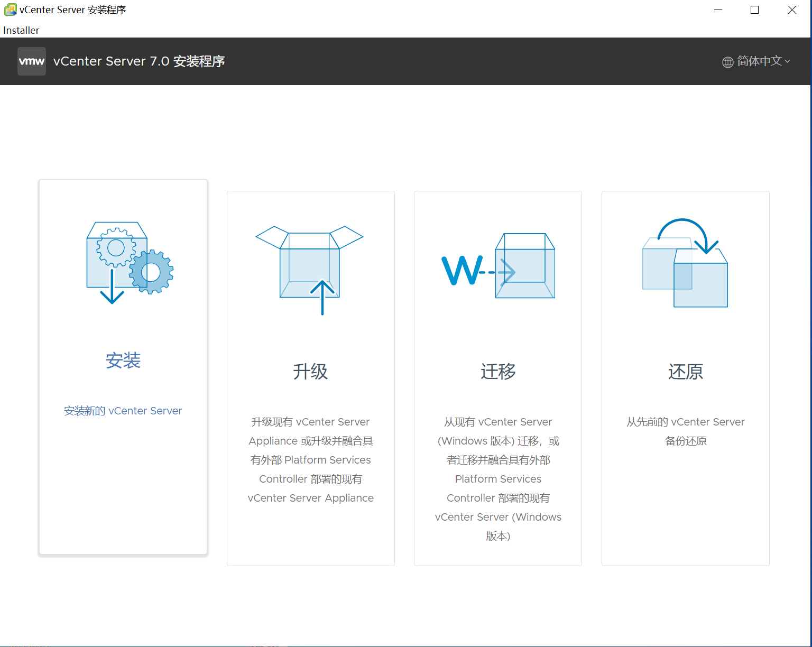Maximize the installer window

tap(755, 10)
